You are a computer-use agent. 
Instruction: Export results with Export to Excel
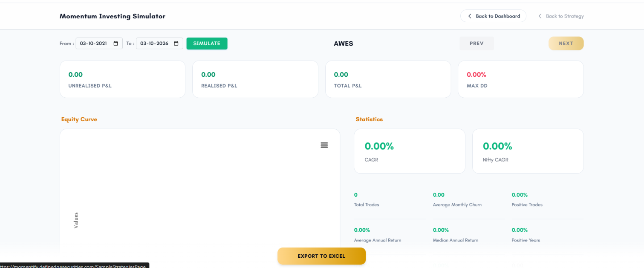coord(321,256)
